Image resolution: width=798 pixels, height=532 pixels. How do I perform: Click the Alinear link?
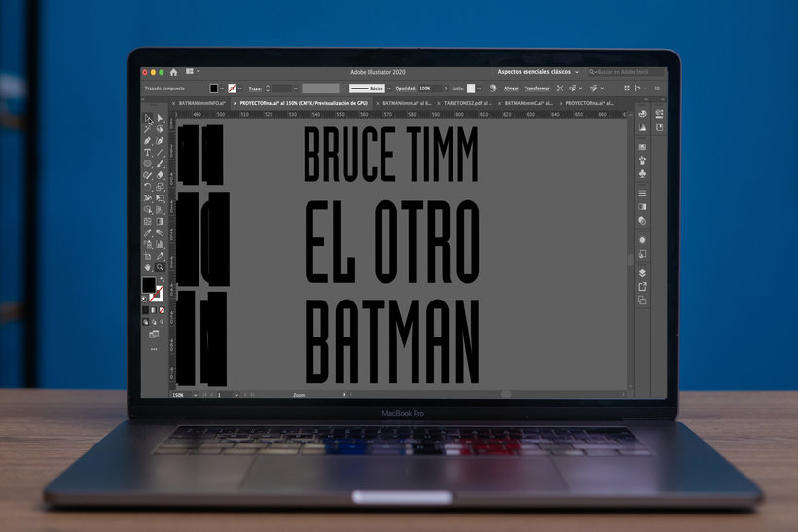click(511, 89)
